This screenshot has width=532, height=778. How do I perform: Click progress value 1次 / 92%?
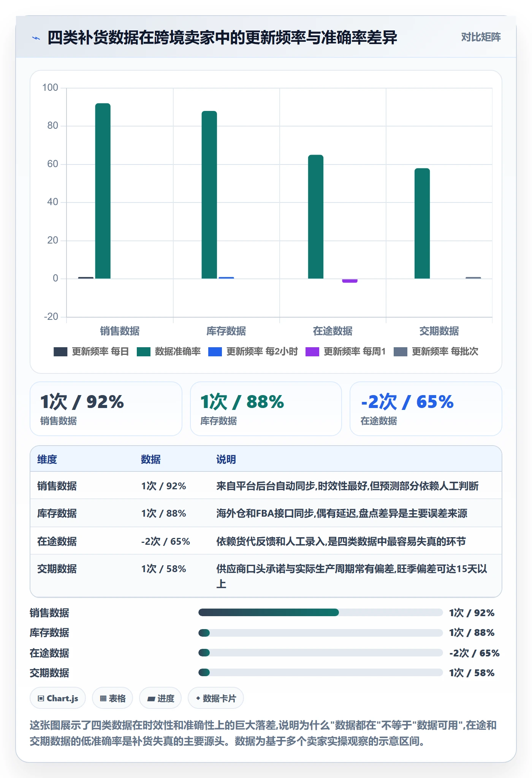click(472, 613)
